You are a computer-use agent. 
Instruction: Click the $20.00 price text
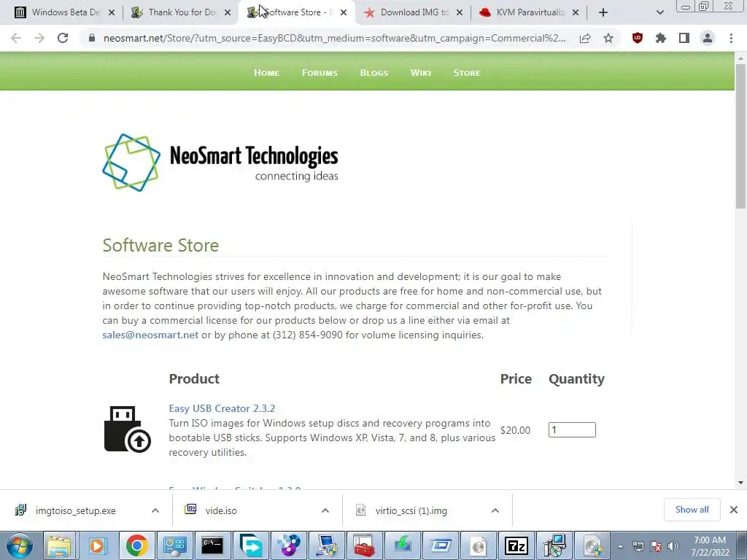coord(515,430)
